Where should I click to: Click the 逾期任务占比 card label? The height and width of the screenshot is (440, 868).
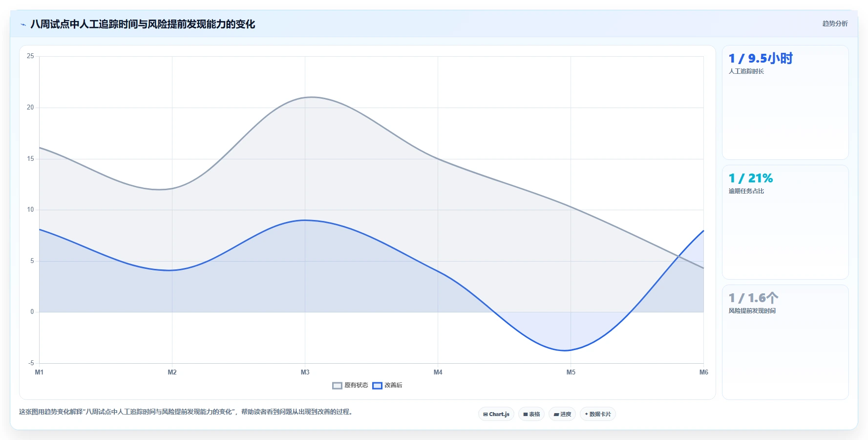746,191
